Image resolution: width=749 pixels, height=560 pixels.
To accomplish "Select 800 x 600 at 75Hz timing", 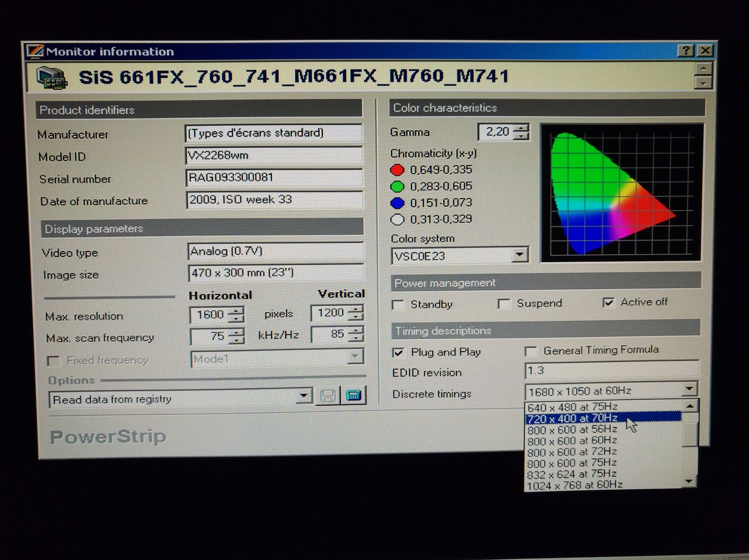I will point(603,463).
